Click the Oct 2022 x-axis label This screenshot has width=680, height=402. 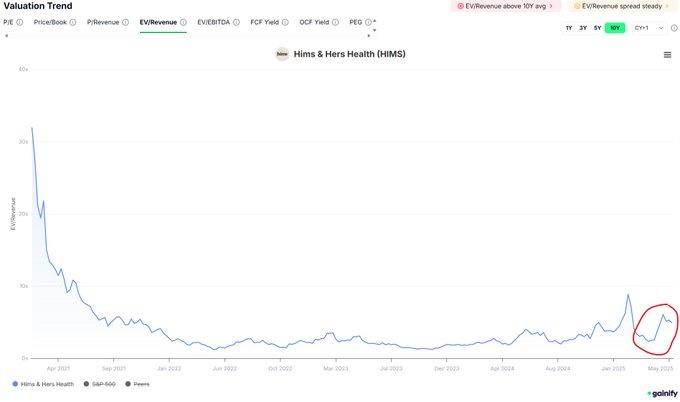click(280, 369)
